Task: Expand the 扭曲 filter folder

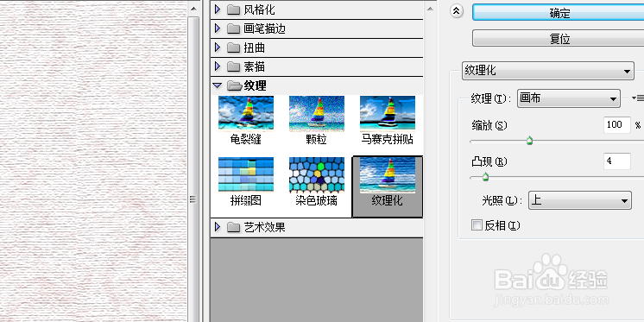Action: [218, 47]
